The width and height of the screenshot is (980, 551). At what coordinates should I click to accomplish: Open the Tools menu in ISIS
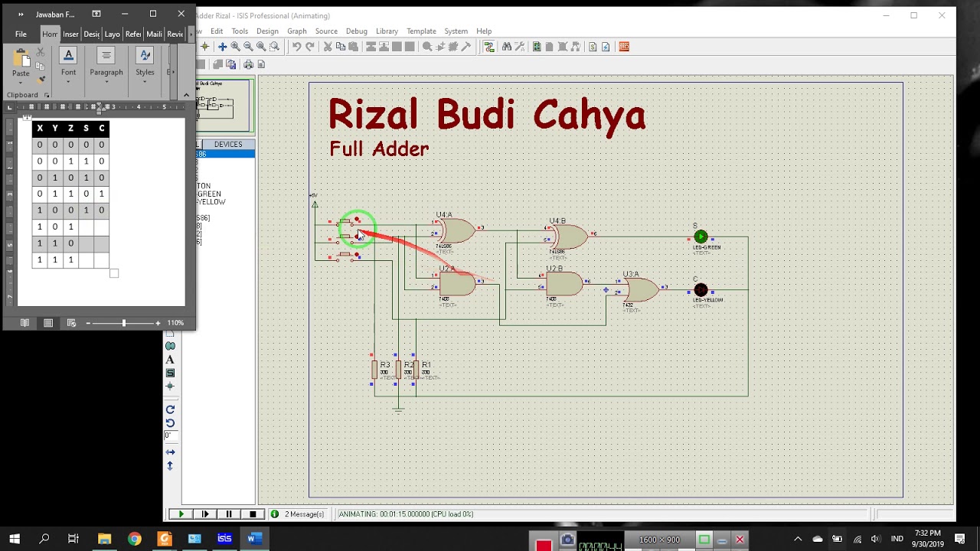240,31
